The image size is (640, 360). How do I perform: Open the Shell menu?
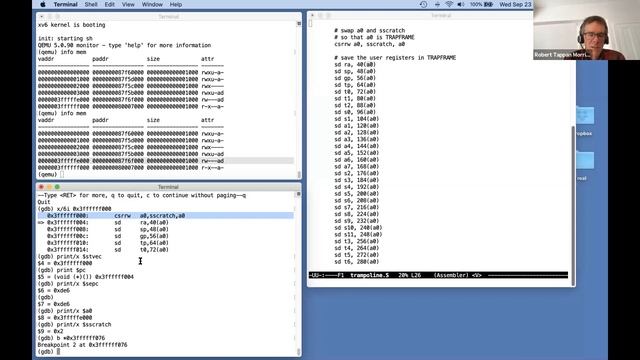point(91,4)
